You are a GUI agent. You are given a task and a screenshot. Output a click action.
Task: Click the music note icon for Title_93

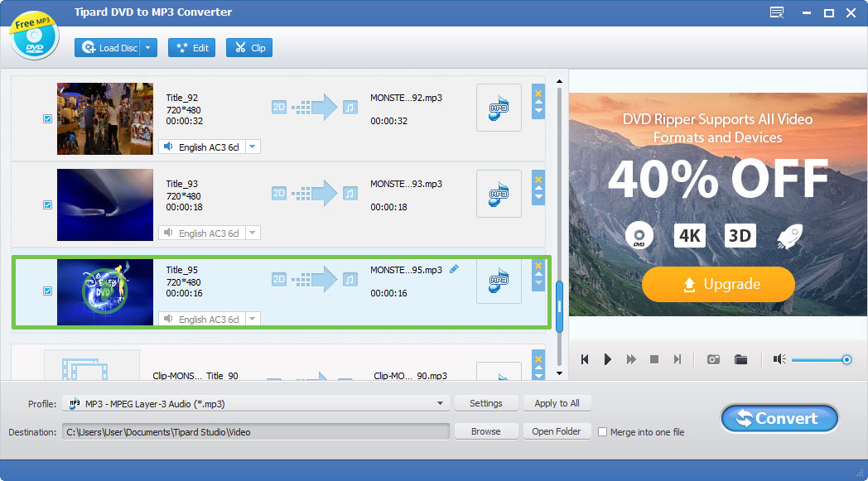(350, 193)
